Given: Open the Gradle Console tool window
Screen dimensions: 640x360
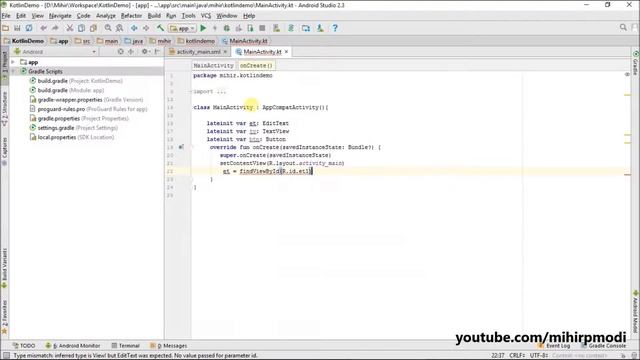Looking at the screenshot, I should pyautogui.click(x=603, y=346).
